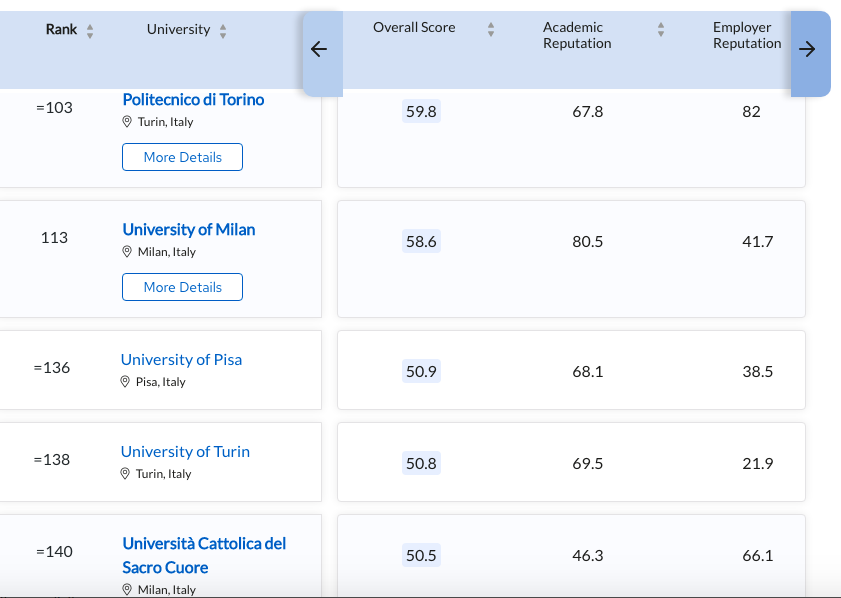Click the Rank column header label
The width and height of the screenshot is (841, 598).
61,29
